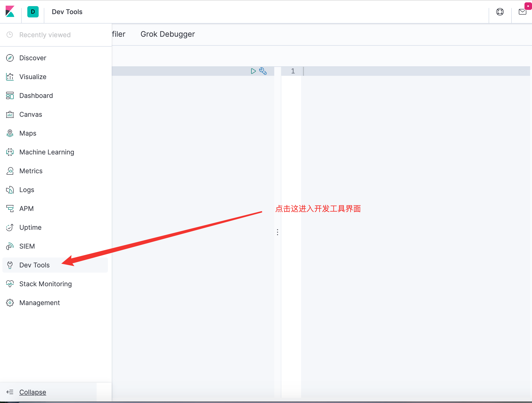Run request with play icon
This screenshot has width=532, height=403.
[253, 71]
